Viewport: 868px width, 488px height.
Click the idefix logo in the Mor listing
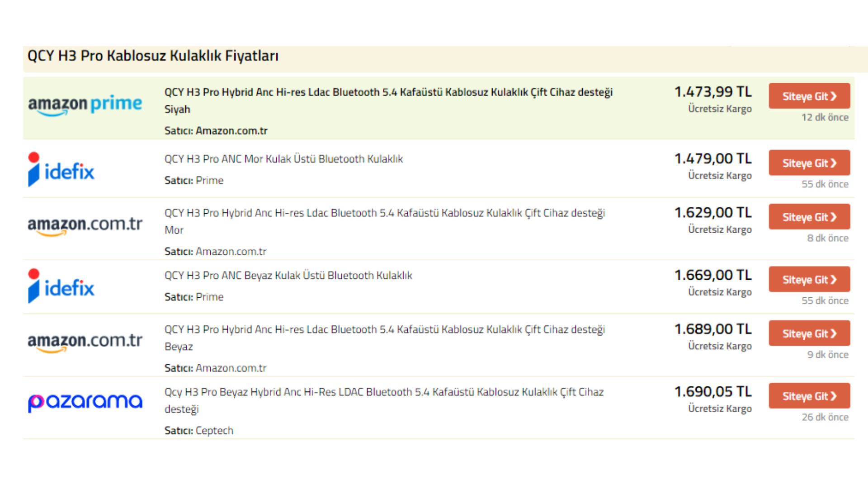(x=61, y=169)
